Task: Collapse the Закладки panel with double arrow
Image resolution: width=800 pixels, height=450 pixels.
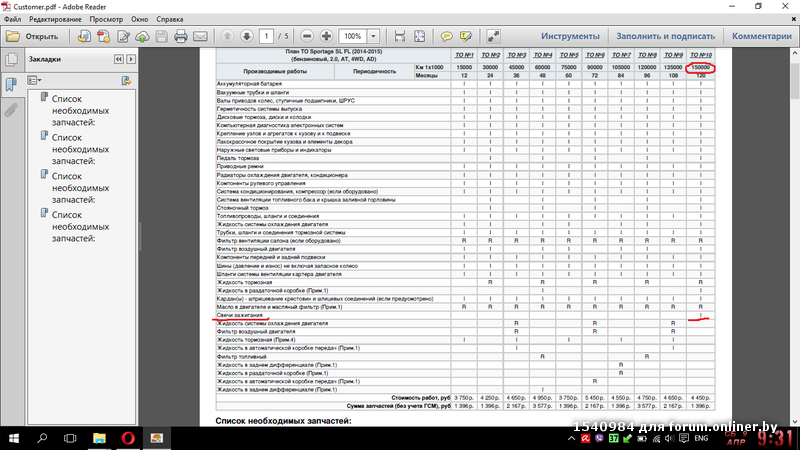Action: 119,59
